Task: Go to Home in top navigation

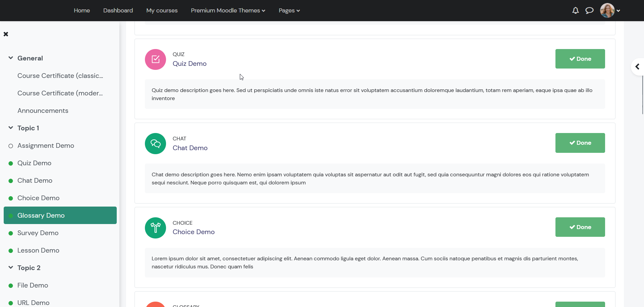Action: (82, 10)
